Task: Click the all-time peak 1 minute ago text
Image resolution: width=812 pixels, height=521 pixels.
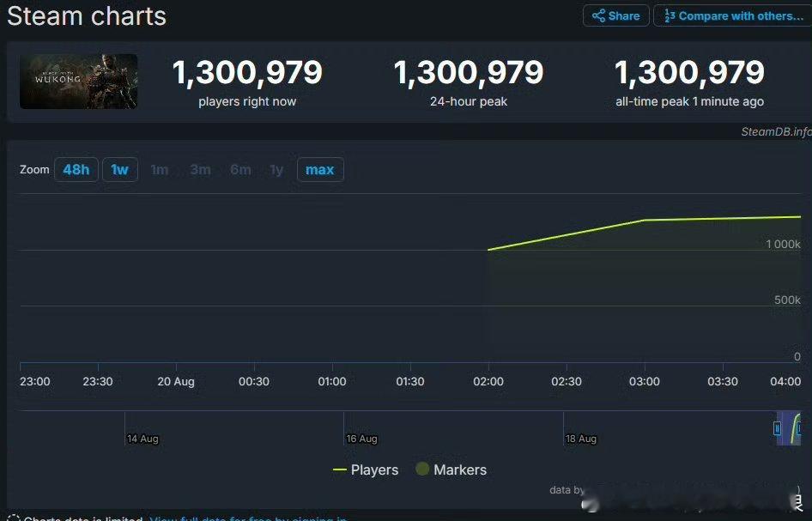Action: tap(689, 101)
